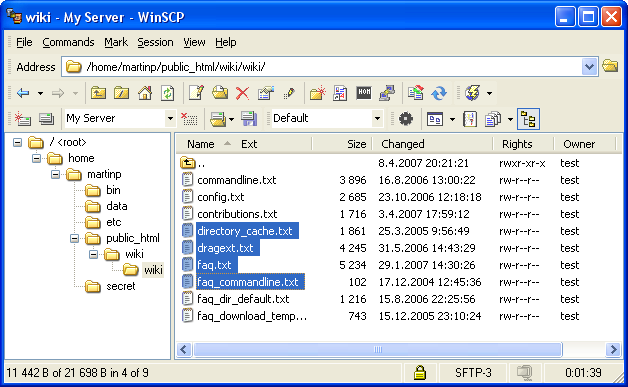The image size is (628, 387).
Task: Open the Properties icon in toolbar
Action: pos(266,93)
